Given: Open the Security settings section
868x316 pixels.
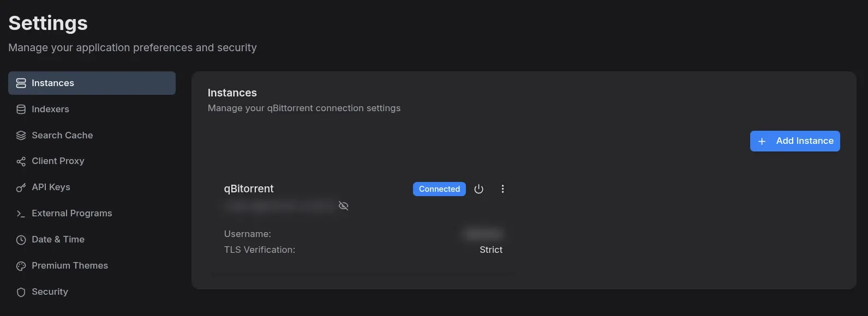Looking at the screenshot, I should tap(50, 292).
